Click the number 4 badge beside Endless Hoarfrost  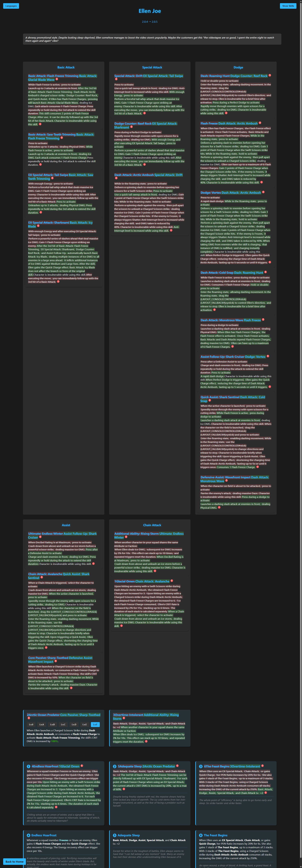tap(28, 835)
